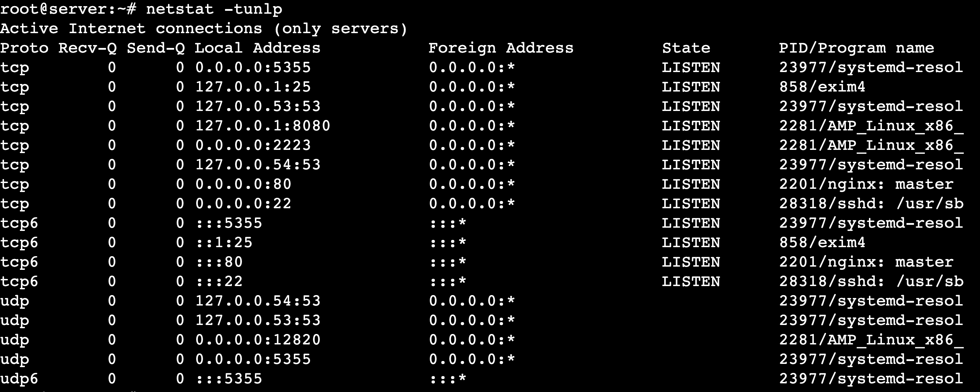Click the 0.0.0.0:12820 udp address

[258, 340]
